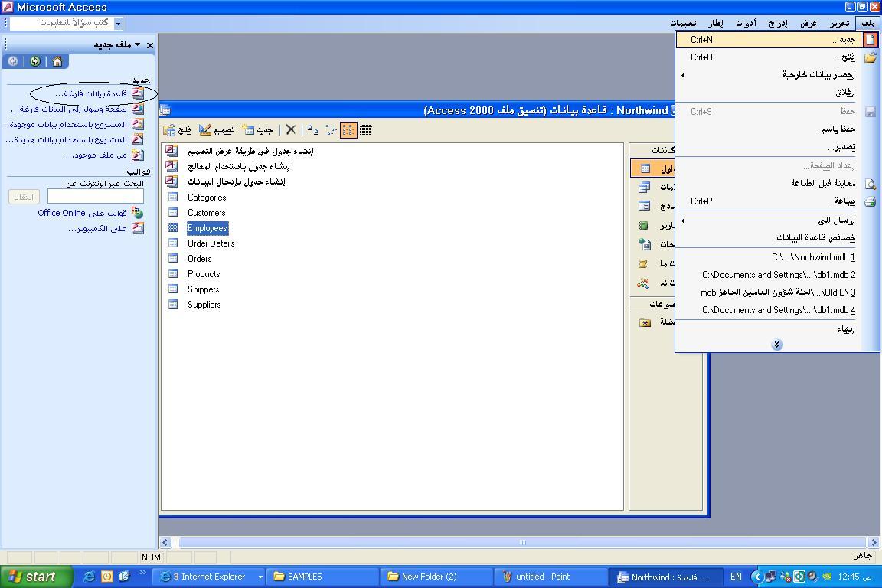Click the help question input box
882x588 pixels.
62,23
